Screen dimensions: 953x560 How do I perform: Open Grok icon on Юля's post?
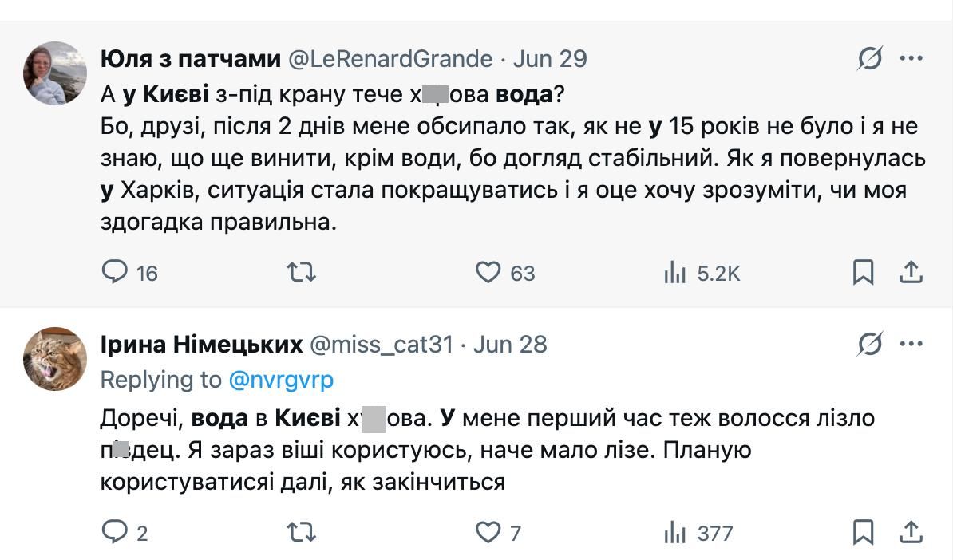pyautogui.click(x=870, y=58)
